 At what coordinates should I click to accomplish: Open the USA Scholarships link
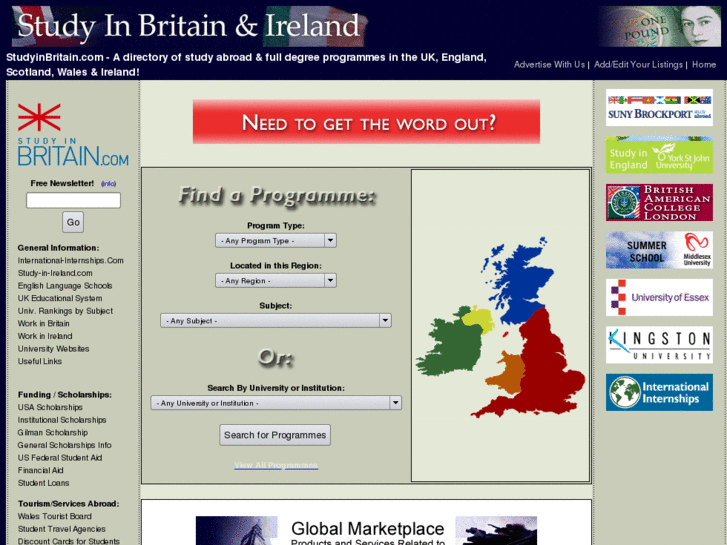coord(50,407)
